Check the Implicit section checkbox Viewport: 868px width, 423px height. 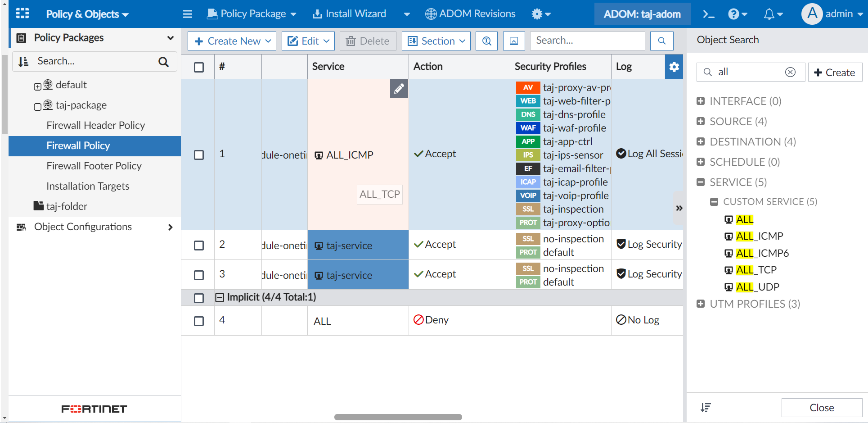pyautogui.click(x=199, y=298)
